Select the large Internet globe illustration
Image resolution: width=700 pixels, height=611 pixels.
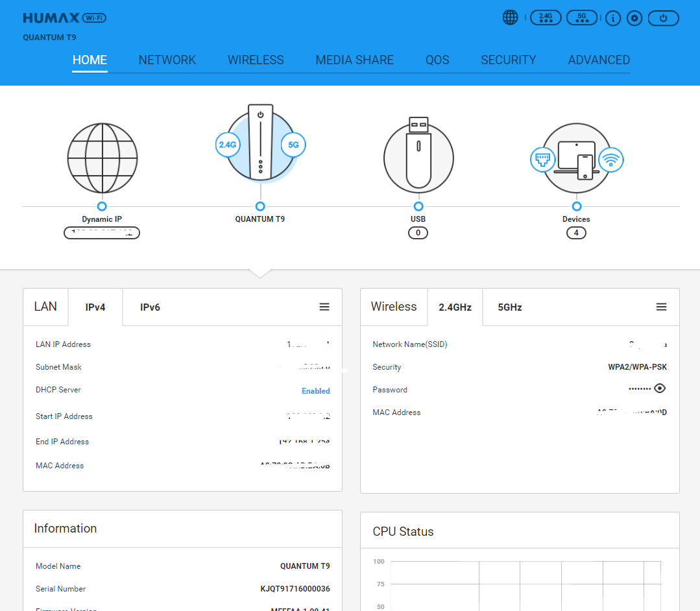pyautogui.click(x=103, y=158)
